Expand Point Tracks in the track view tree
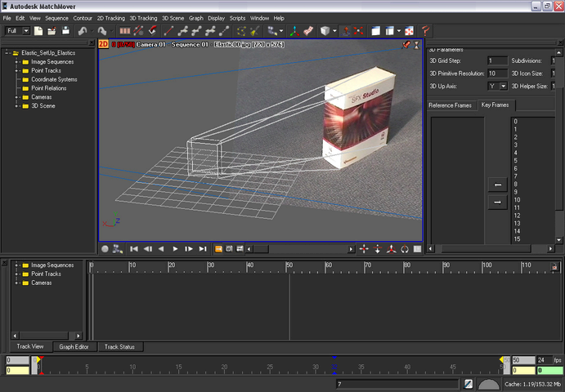This screenshot has height=392, width=565. (16, 274)
